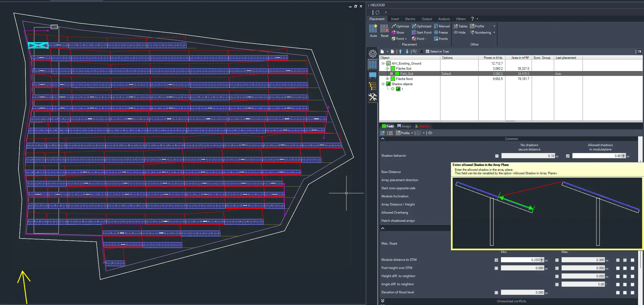The width and height of the screenshot is (644, 305).
Task: Click the refresh icon in the Helios3D header
Action: pos(377,12)
